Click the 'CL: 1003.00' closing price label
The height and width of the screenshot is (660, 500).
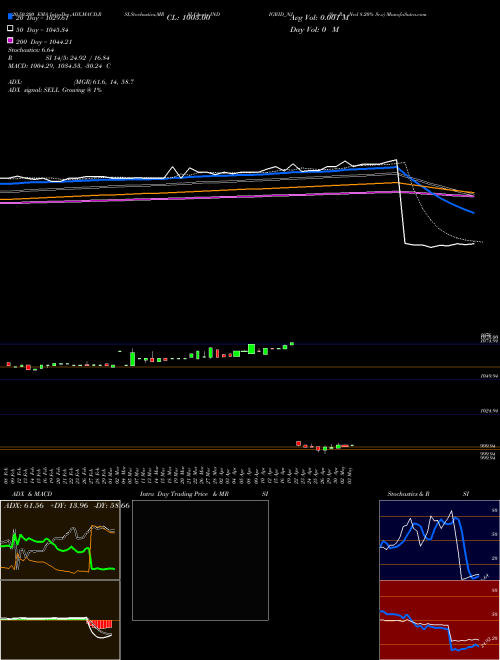pos(189,18)
